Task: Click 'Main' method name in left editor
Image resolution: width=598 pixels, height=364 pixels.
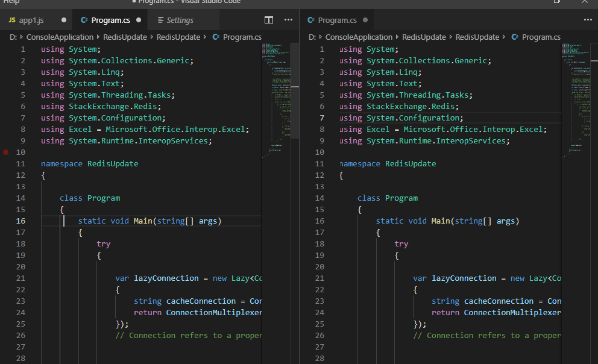Action: pyautogui.click(x=143, y=221)
